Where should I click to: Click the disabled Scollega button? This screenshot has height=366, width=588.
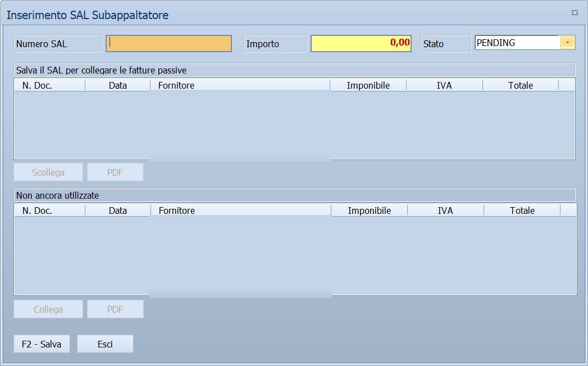[48, 172]
